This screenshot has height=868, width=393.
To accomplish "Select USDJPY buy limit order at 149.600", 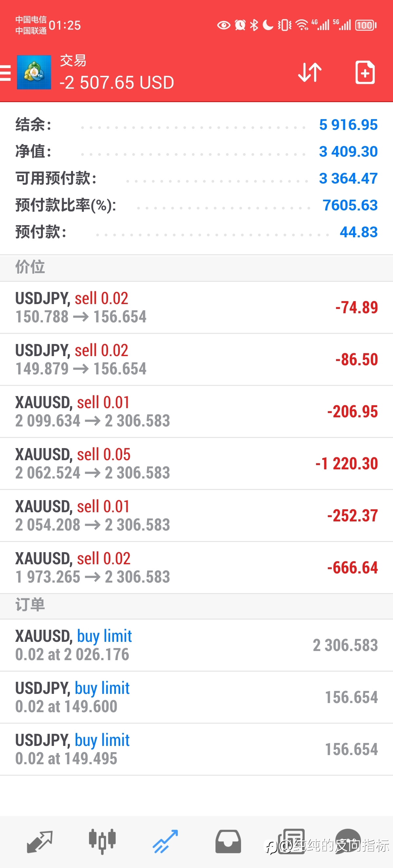I will pyautogui.click(x=196, y=697).
